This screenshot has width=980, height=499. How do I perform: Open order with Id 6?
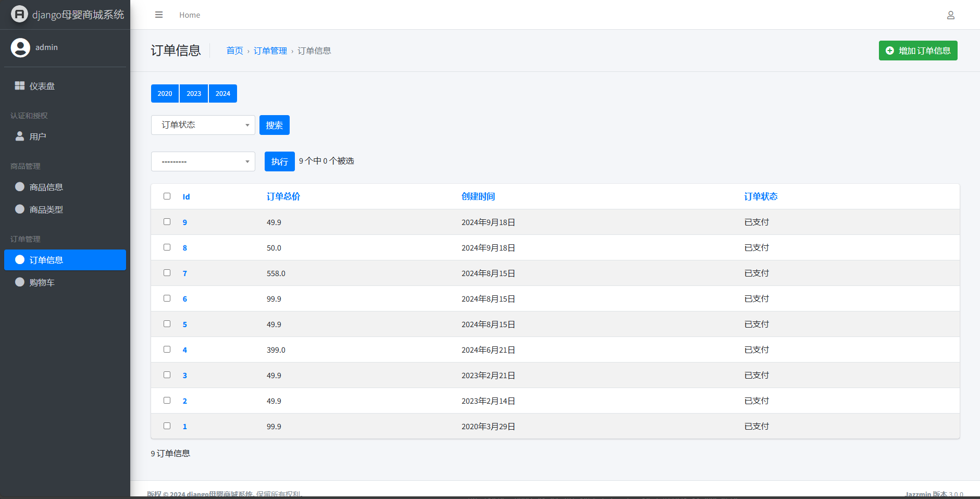tap(185, 299)
